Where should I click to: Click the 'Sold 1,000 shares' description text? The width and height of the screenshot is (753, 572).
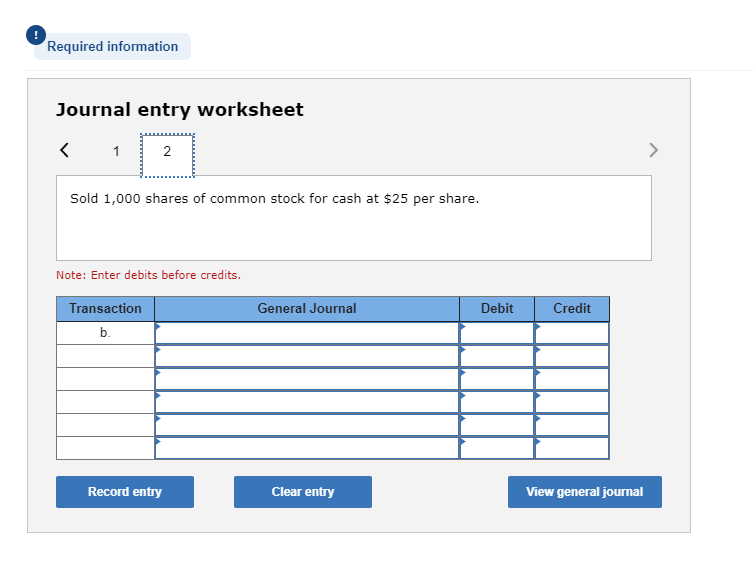275,199
